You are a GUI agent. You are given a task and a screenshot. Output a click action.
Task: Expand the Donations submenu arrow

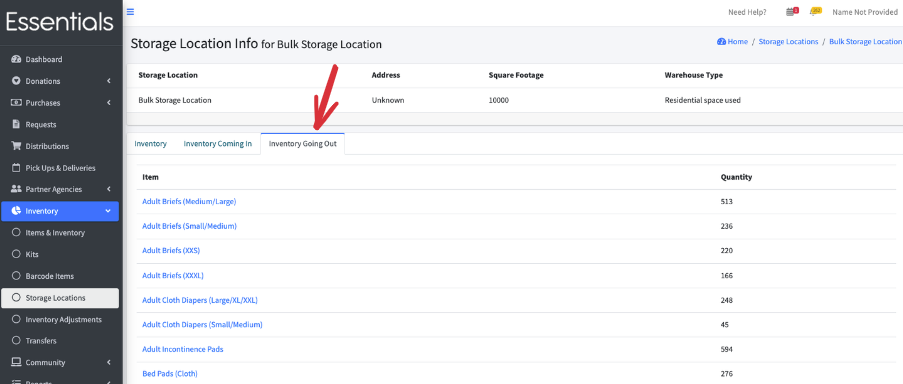[109, 81]
